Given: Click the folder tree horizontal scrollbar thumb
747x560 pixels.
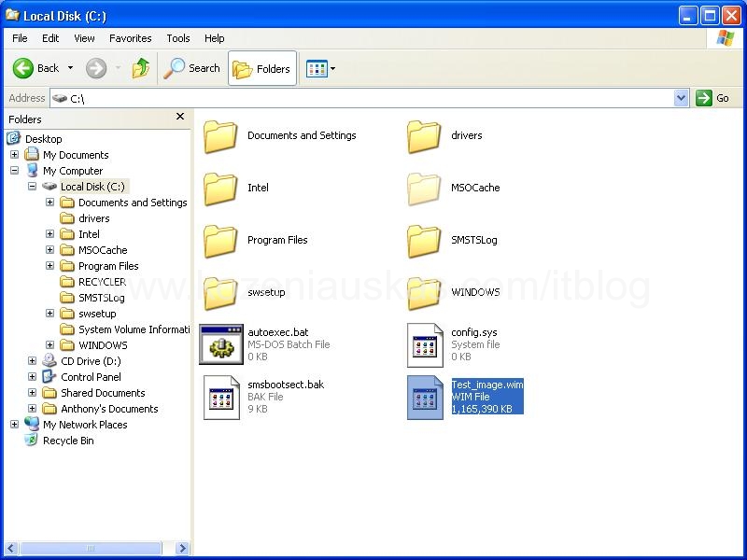Looking at the screenshot, I should point(91,548).
